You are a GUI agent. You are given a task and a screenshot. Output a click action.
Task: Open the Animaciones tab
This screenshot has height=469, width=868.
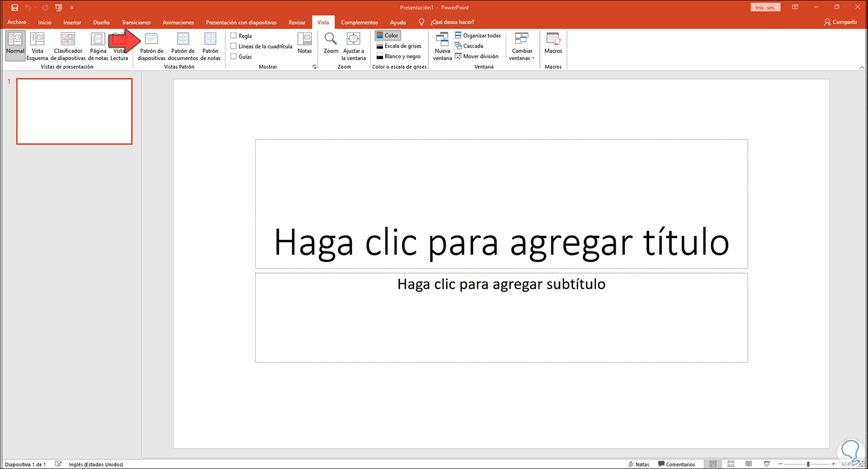tap(178, 23)
